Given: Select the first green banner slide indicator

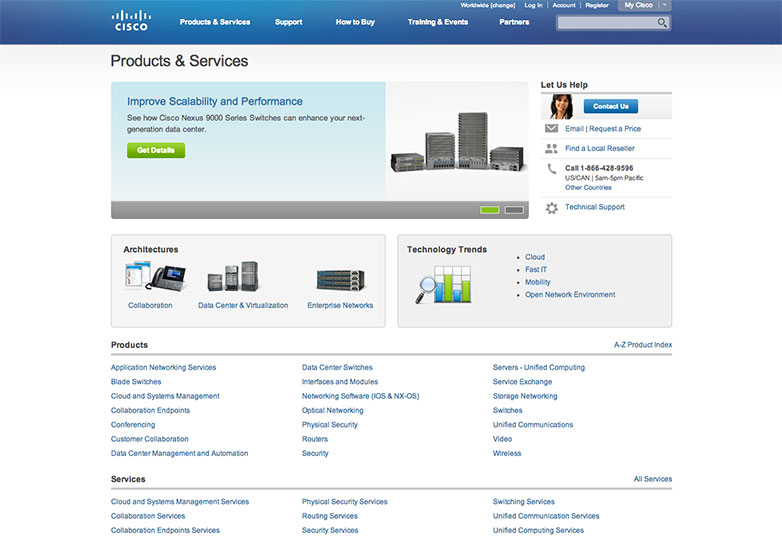Looking at the screenshot, I should pos(489,210).
